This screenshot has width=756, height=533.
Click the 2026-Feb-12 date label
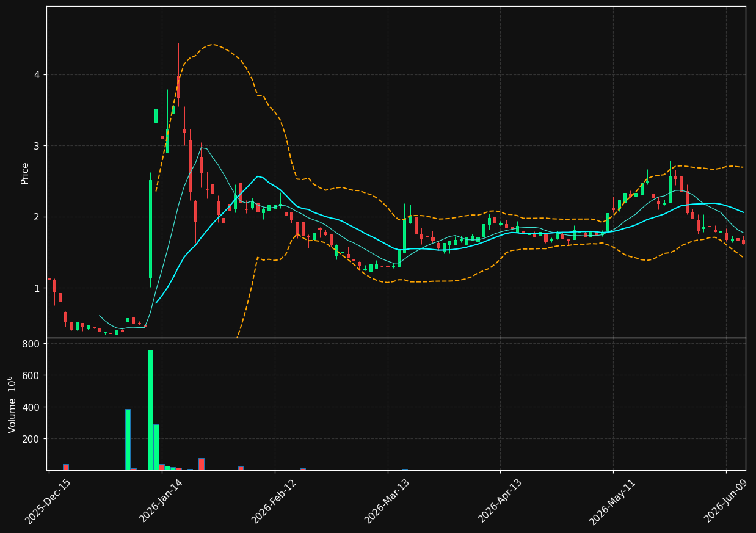[x=274, y=501]
